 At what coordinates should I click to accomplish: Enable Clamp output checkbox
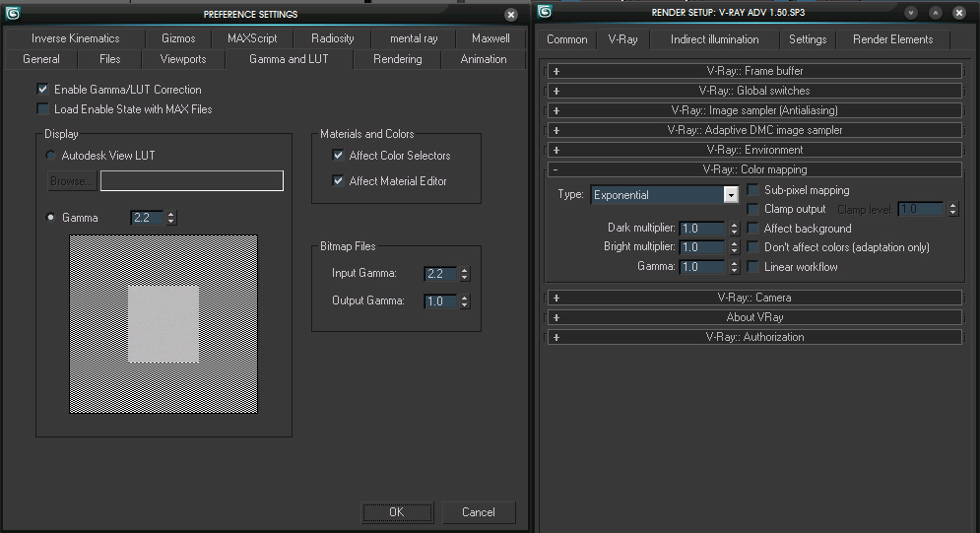[x=753, y=209]
